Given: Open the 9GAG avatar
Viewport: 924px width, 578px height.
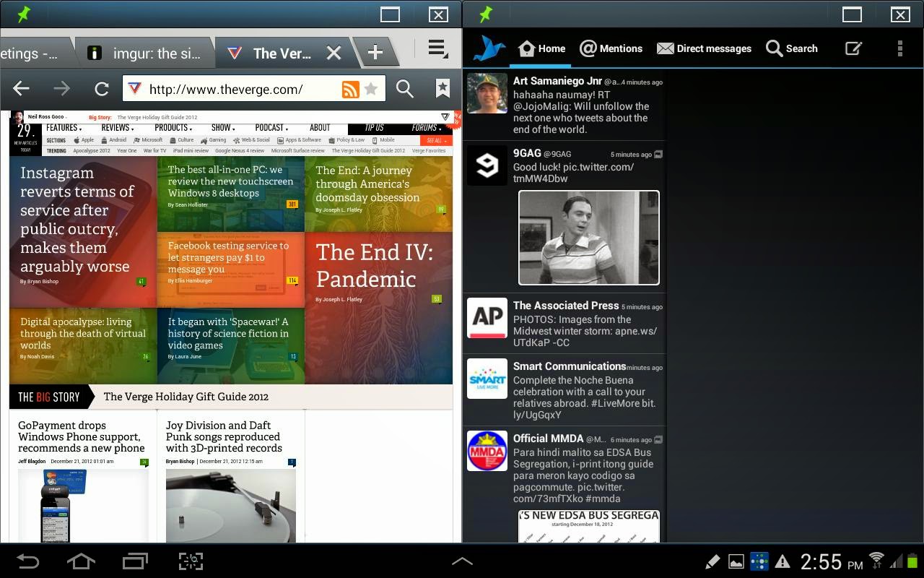Looking at the screenshot, I should pos(487,165).
